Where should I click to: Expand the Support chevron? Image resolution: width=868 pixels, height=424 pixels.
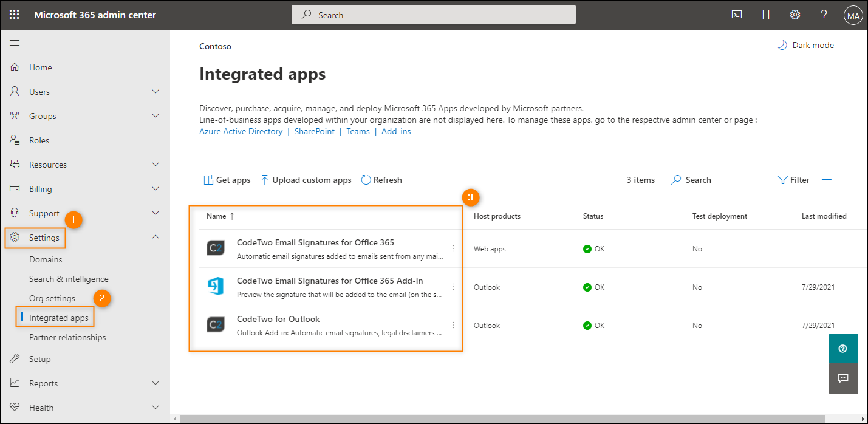pyautogui.click(x=155, y=213)
